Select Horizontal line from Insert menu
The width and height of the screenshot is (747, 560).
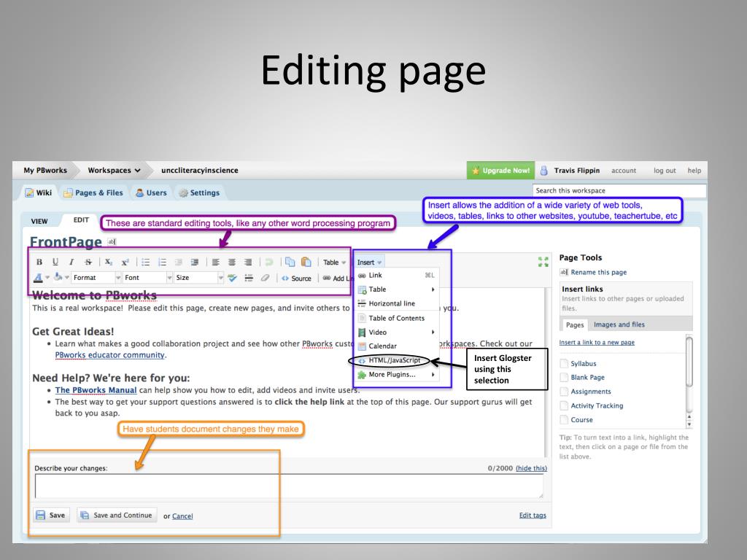397,303
